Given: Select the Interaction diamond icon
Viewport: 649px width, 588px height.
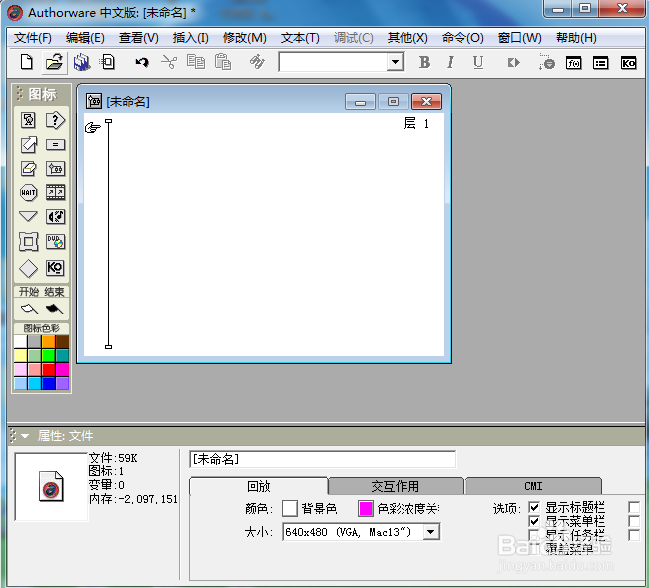Looking at the screenshot, I should click(x=29, y=268).
